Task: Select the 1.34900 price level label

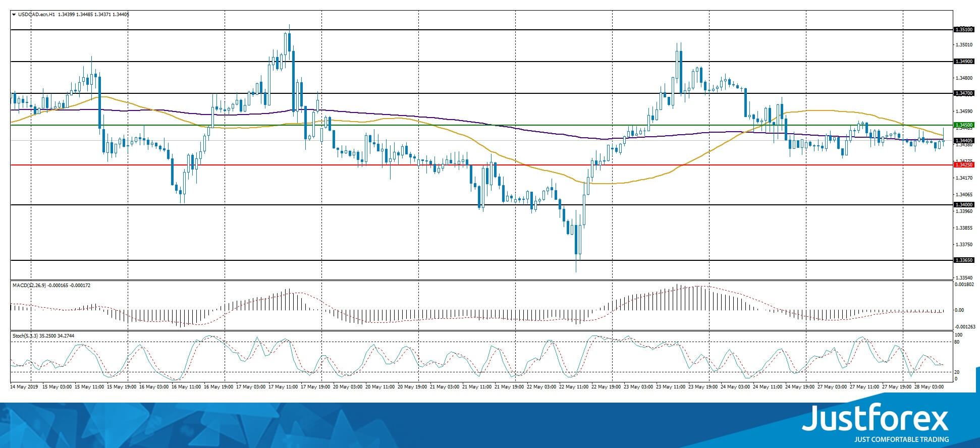Action: click(x=963, y=62)
